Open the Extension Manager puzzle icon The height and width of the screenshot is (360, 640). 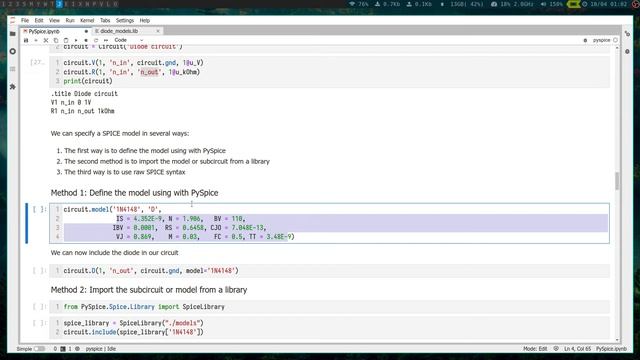point(13,87)
